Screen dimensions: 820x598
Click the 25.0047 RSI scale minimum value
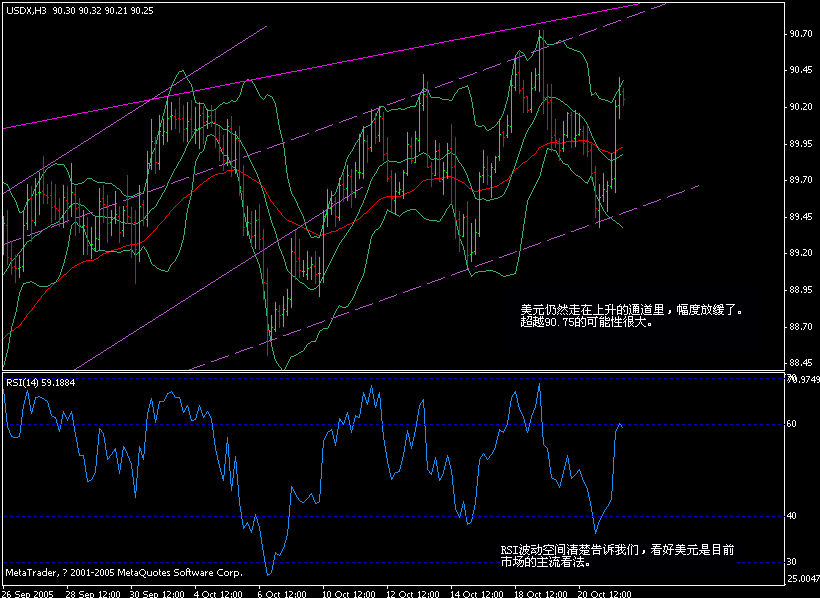tap(803, 579)
